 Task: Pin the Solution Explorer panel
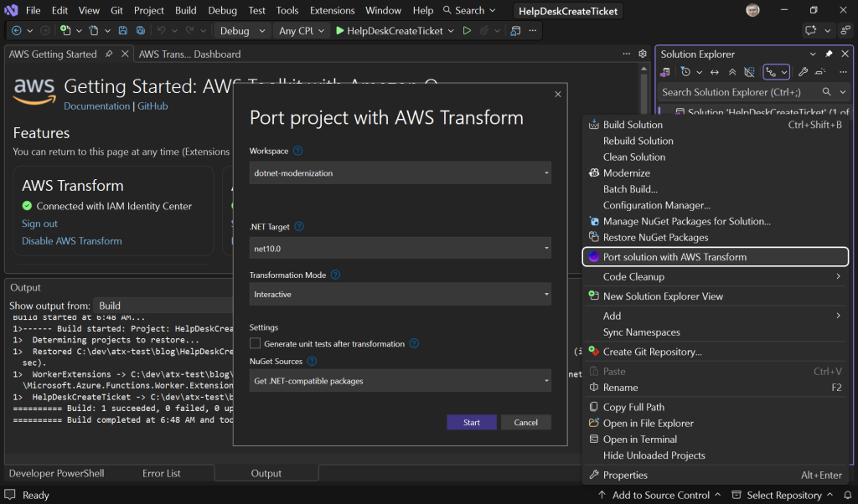click(829, 54)
